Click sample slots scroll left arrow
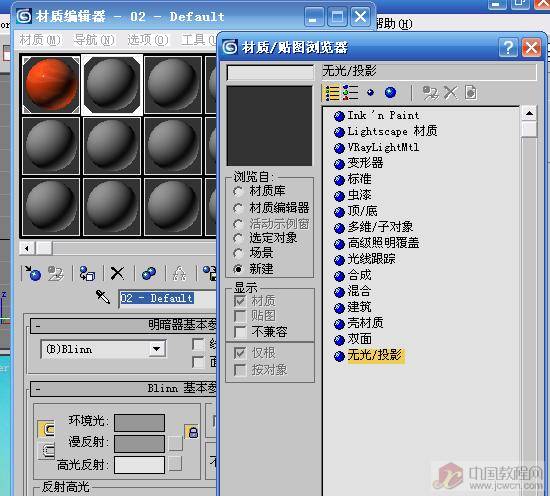550x496 pixels. [27, 248]
